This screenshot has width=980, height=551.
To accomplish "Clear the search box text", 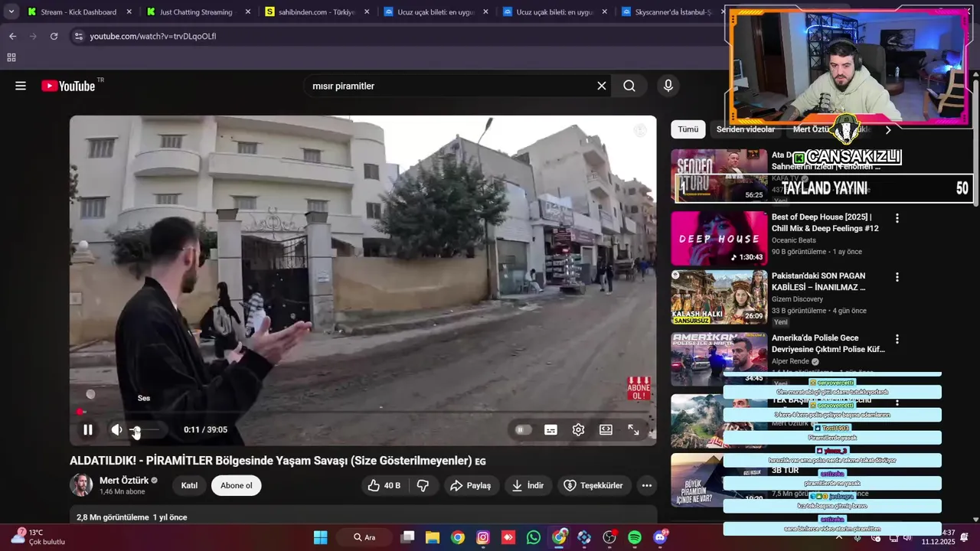I will (x=602, y=86).
